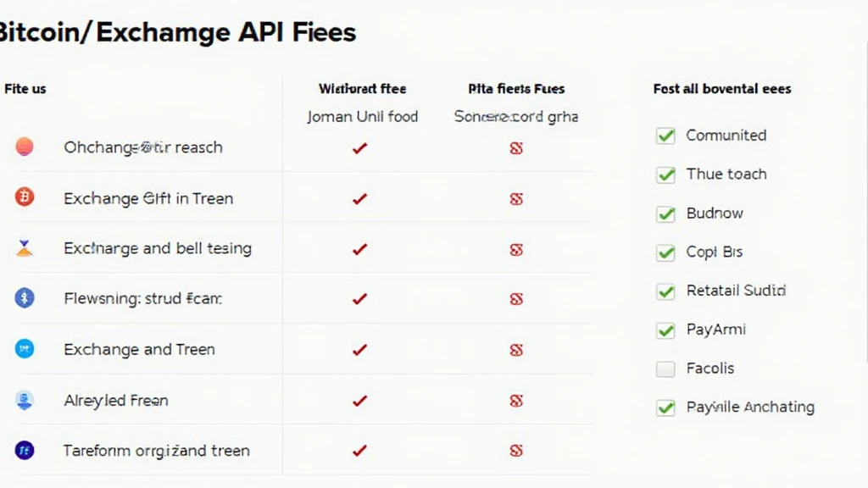Uncheck the PayArmi checkbox
The image size is (868, 488).
tap(665, 330)
